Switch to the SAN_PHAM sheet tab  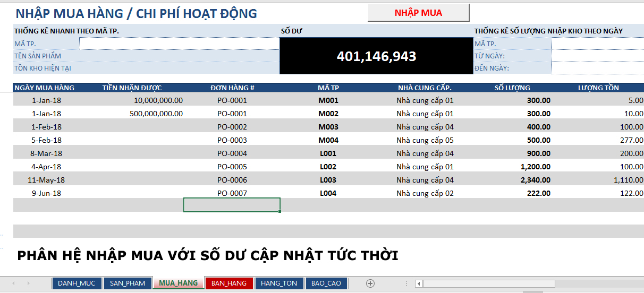[127, 283]
